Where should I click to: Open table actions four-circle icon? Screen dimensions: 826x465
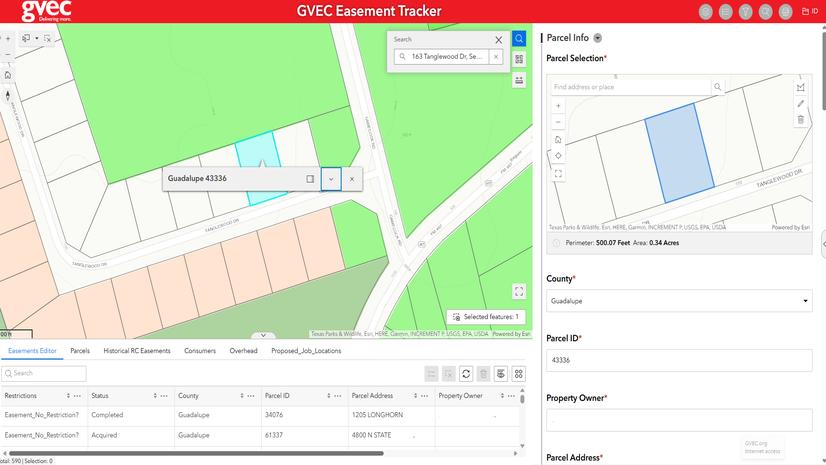(x=518, y=374)
